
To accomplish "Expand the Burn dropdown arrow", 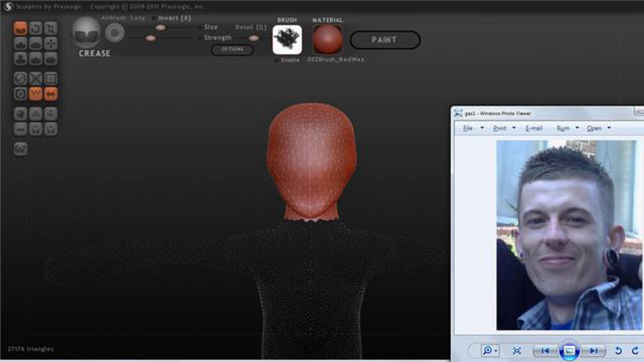I will [577, 128].
